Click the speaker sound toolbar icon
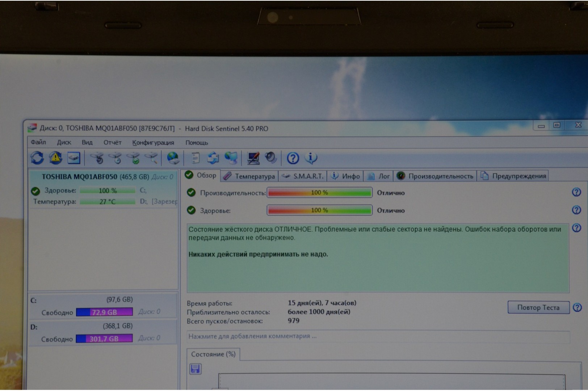 [x=270, y=158]
